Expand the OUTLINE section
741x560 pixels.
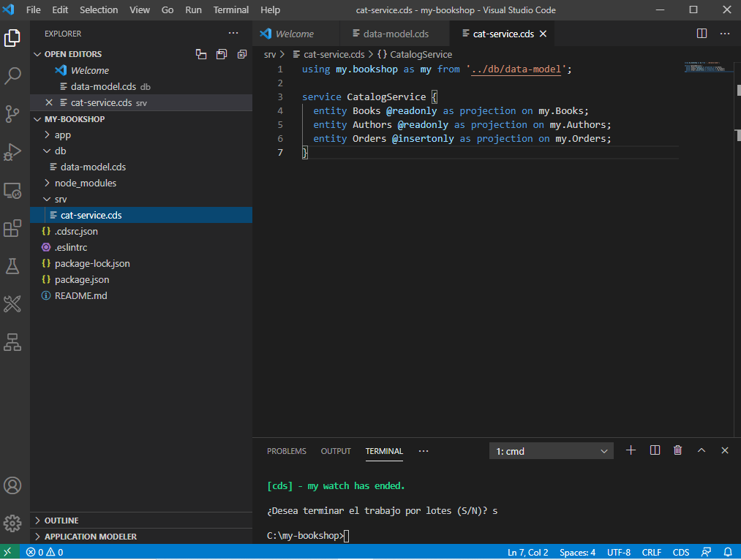click(61, 521)
